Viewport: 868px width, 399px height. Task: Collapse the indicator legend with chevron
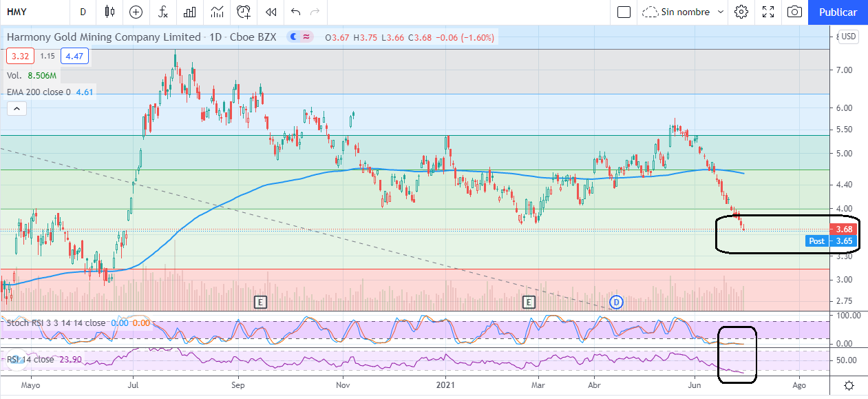pyautogui.click(x=17, y=108)
